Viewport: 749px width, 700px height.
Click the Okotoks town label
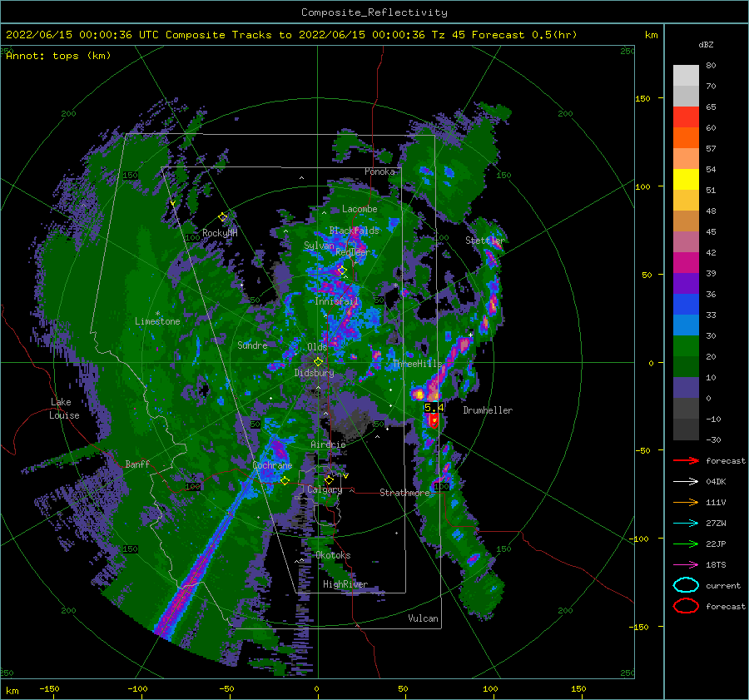(x=333, y=555)
